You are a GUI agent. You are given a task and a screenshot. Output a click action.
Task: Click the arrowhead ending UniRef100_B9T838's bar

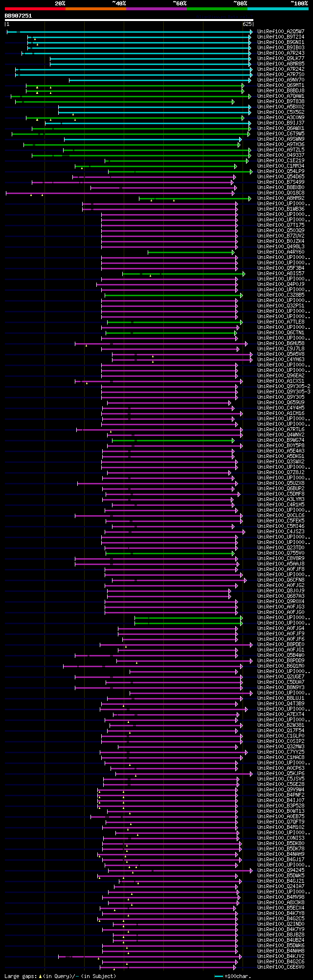point(233,102)
